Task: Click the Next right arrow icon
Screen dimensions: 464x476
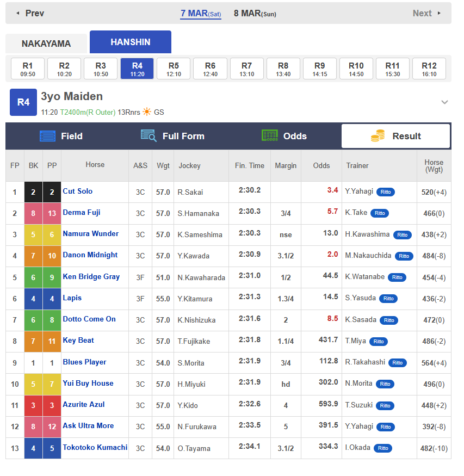Action: pos(439,13)
